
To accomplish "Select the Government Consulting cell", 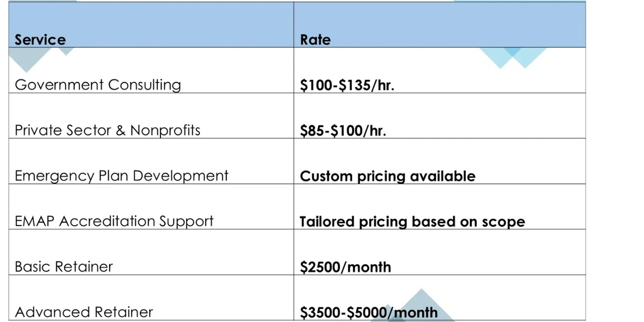I will tap(98, 85).
